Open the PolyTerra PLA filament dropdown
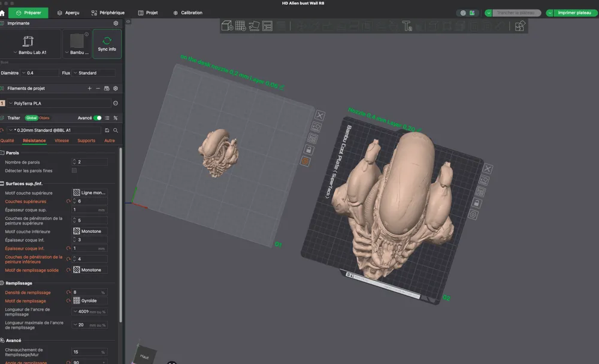Image resolution: width=599 pixels, height=364 pixels. (59, 103)
